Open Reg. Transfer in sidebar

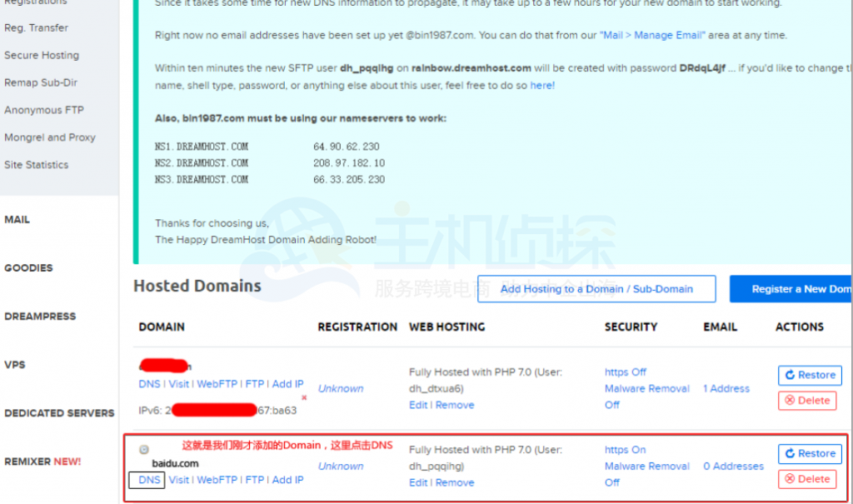point(36,27)
